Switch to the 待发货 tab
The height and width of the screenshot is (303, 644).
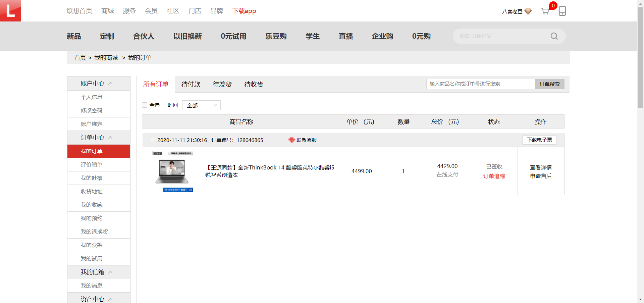pos(222,84)
